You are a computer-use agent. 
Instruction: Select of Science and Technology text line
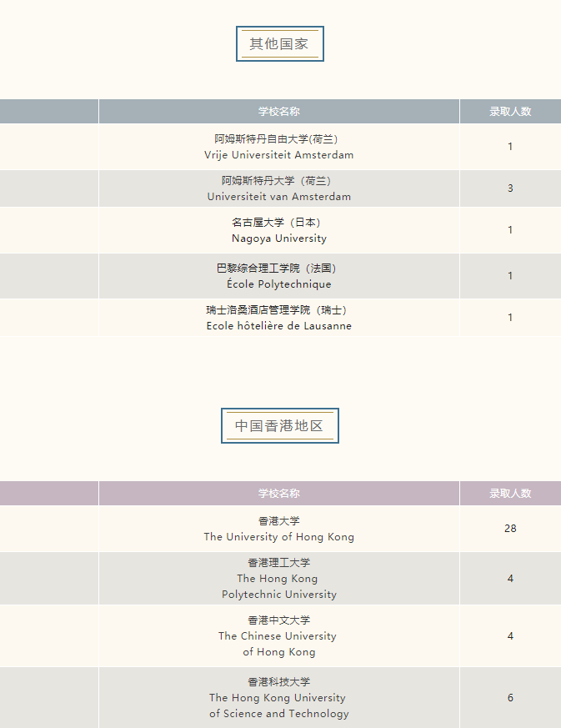pyautogui.click(x=279, y=714)
